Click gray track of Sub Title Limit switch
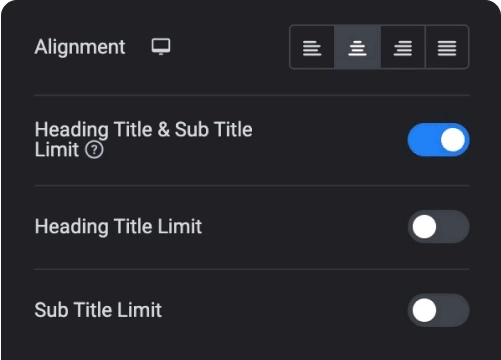501x360 pixels. point(454,310)
